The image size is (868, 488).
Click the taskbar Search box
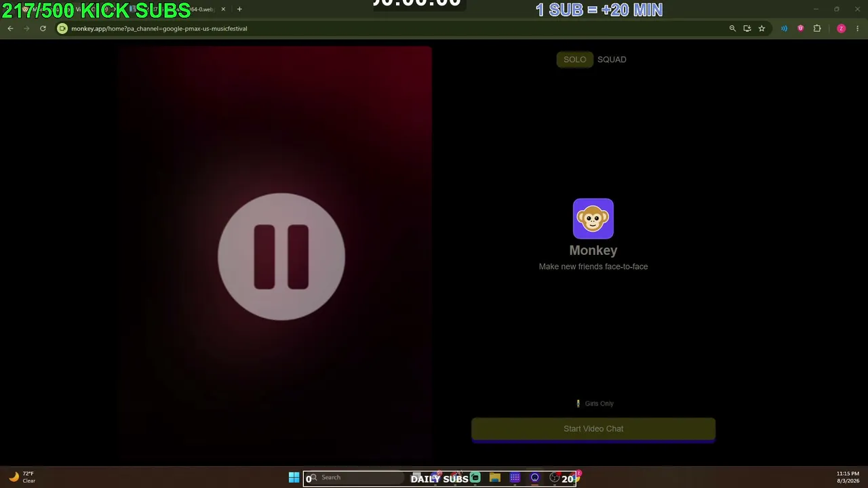(x=355, y=478)
